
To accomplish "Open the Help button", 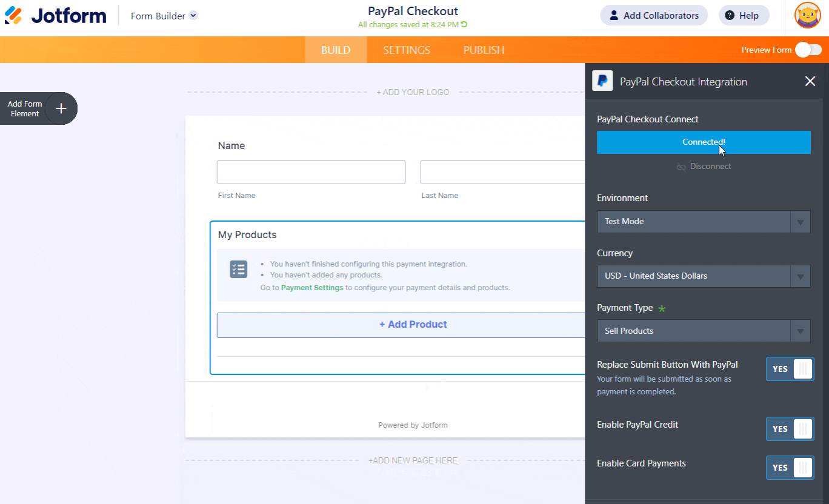I will tap(744, 16).
